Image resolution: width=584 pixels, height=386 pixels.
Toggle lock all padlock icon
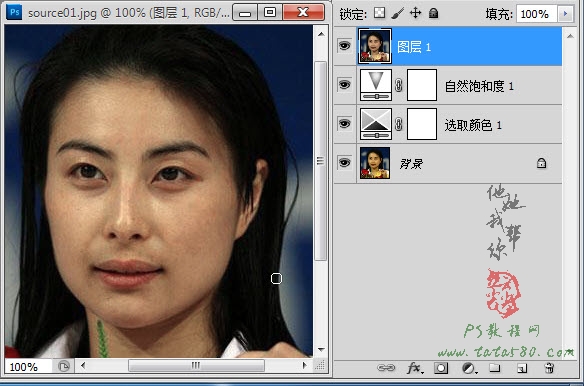click(x=433, y=13)
